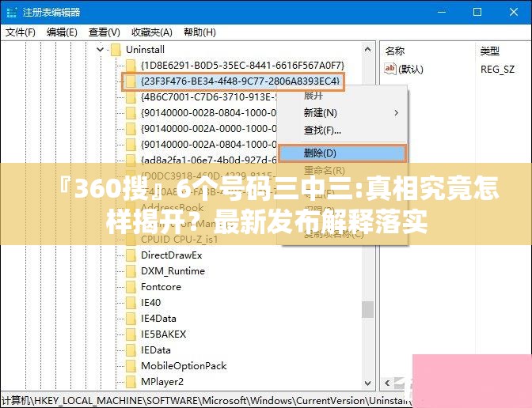
Task: Select the DirectDrawEx key
Action: pyautogui.click(x=171, y=255)
